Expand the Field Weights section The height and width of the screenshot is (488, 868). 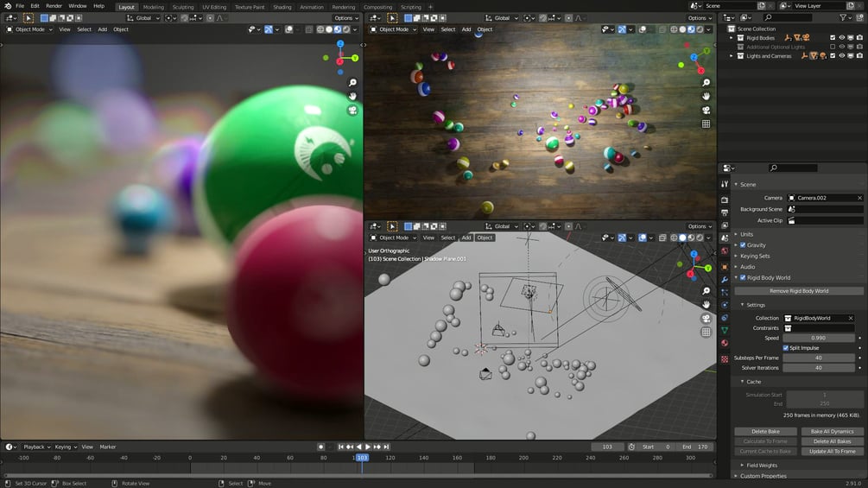[761, 466]
